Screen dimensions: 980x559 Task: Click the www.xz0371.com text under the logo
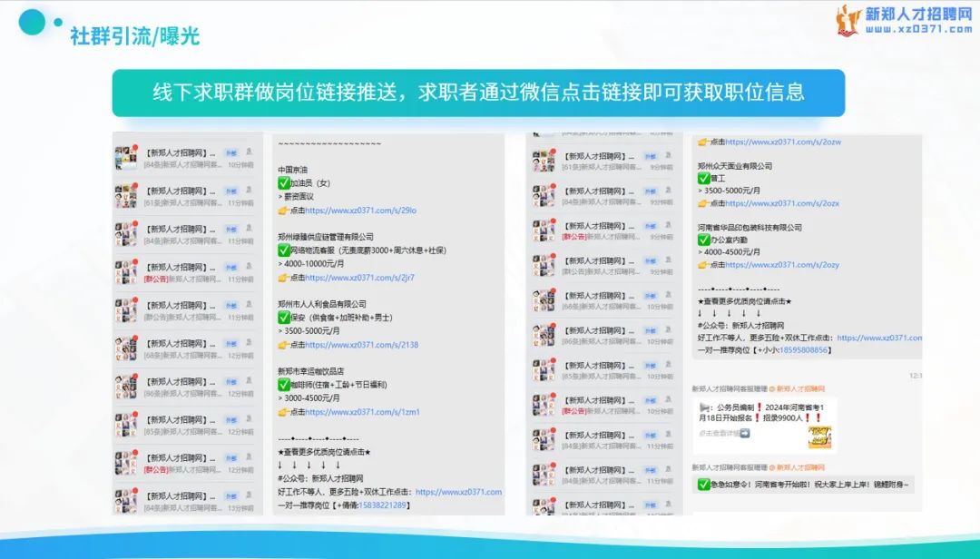tap(918, 29)
